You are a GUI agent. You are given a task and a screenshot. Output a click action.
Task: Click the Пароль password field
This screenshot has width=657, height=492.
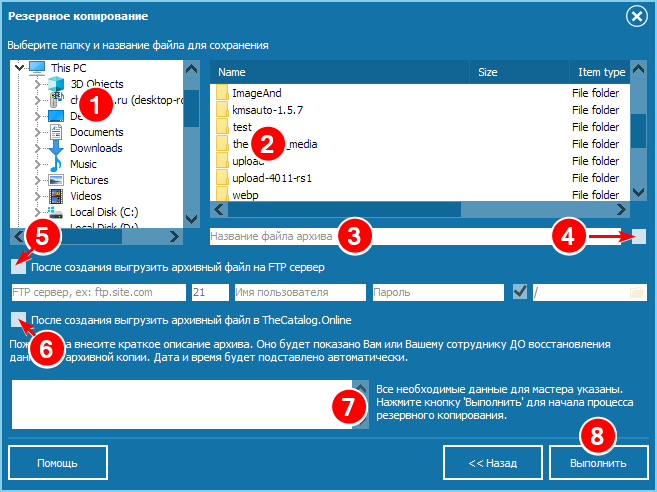click(x=438, y=292)
